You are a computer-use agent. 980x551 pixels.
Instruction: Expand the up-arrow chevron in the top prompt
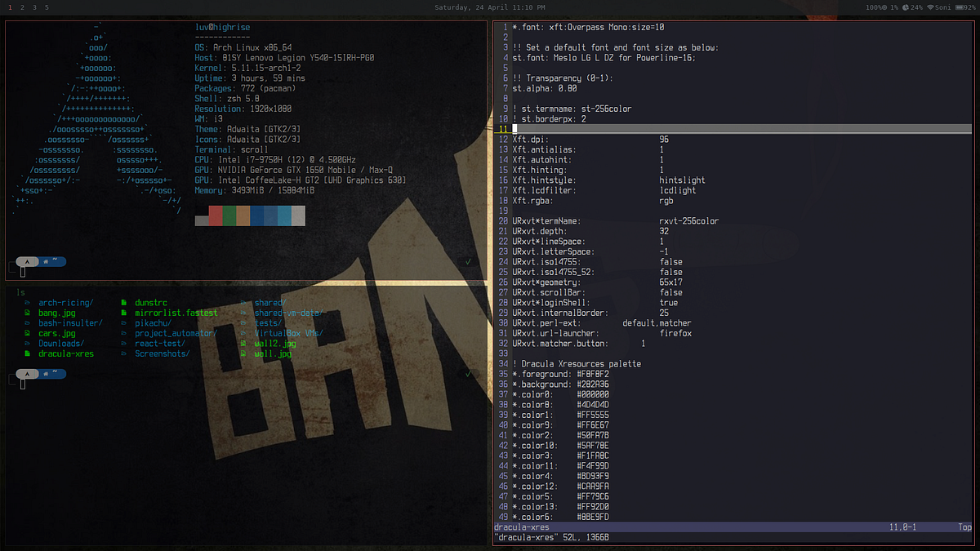pos(27,261)
